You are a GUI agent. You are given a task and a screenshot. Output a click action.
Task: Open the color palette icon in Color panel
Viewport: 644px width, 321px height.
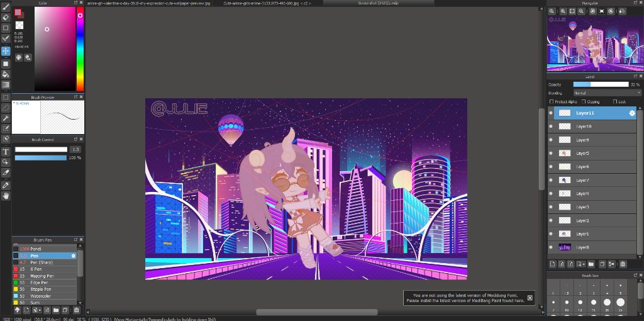(x=19, y=58)
